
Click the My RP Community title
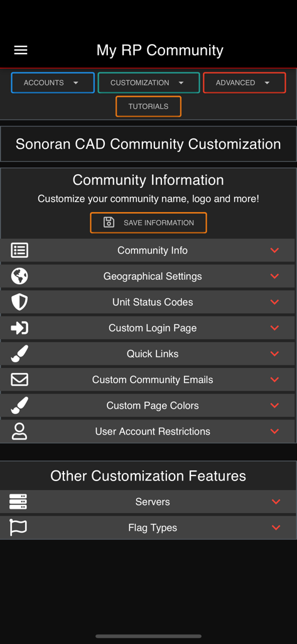point(160,50)
